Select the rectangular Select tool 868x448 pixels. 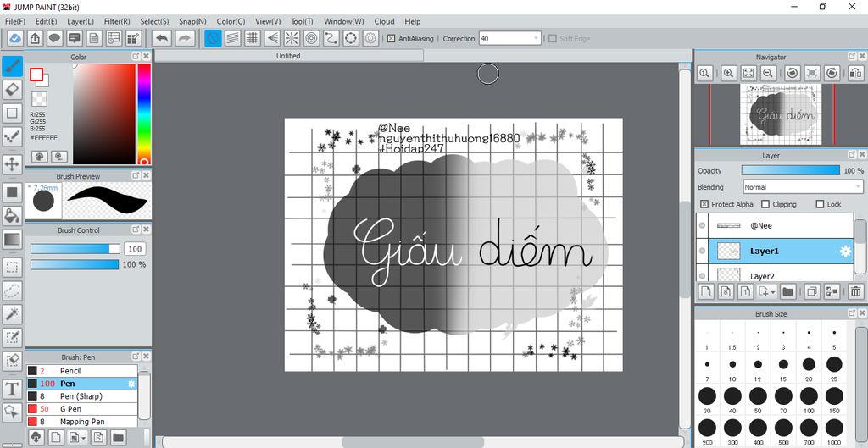(12, 268)
